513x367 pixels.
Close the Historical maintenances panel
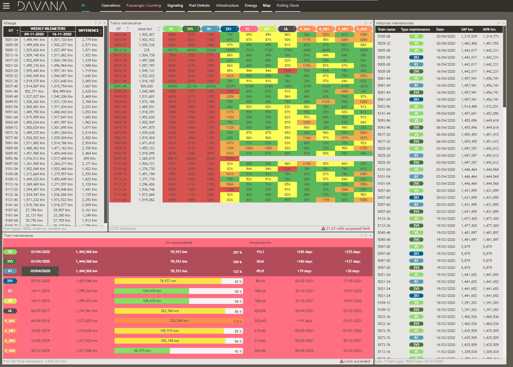coord(503,23)
